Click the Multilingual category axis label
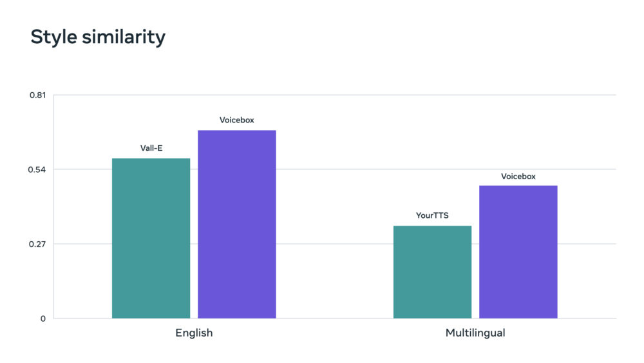Viewport: 644px width, 363px height. (x=475, y=333)
